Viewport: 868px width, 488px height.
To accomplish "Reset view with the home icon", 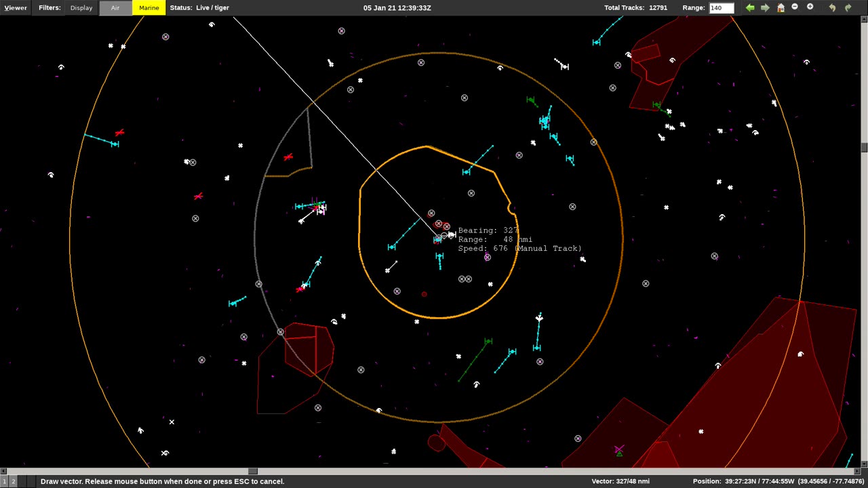I will pos(781,7).
